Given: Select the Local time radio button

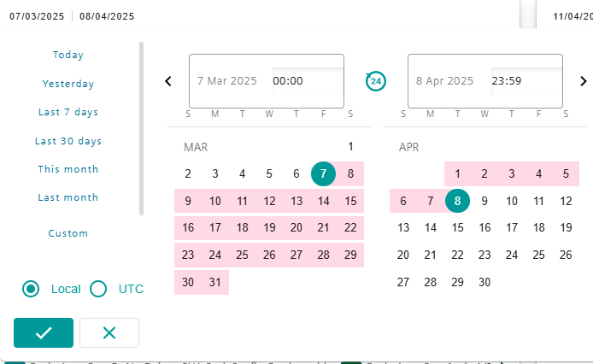Looking at the screenshot, I should pyautogui.click(x=31, y=289).
